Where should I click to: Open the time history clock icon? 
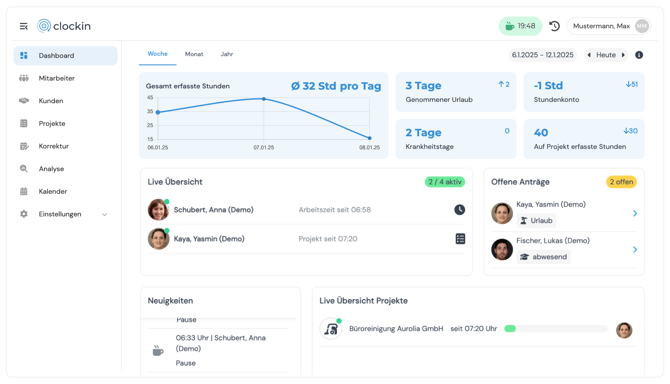point(554,26)
